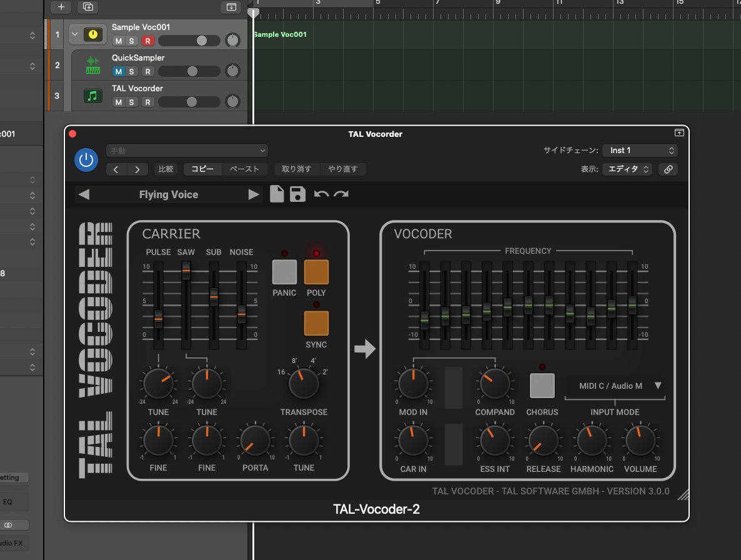Click the window expand icon in the plugin title bar
Image resolution: width=741 pixels, height=560 pixels.
(x=679, y=132)
